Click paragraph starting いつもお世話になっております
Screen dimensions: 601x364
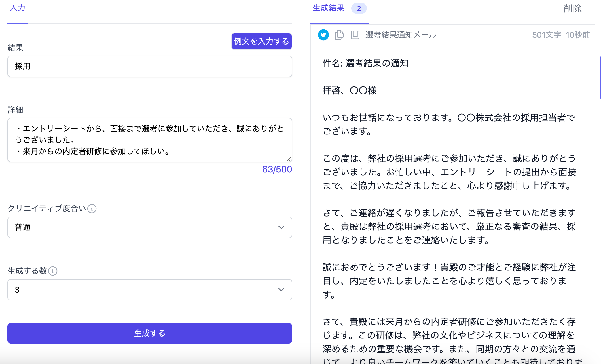[449, 124]
